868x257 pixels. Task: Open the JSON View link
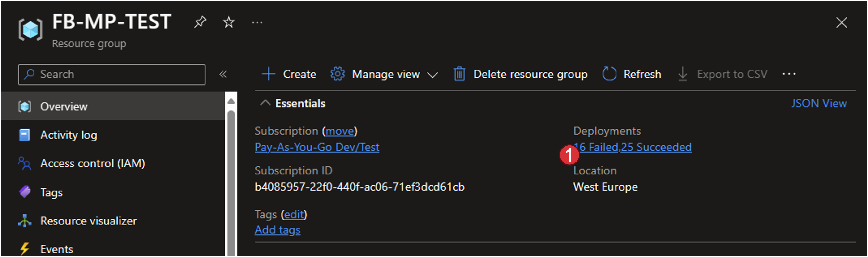(x=819, y=103)
